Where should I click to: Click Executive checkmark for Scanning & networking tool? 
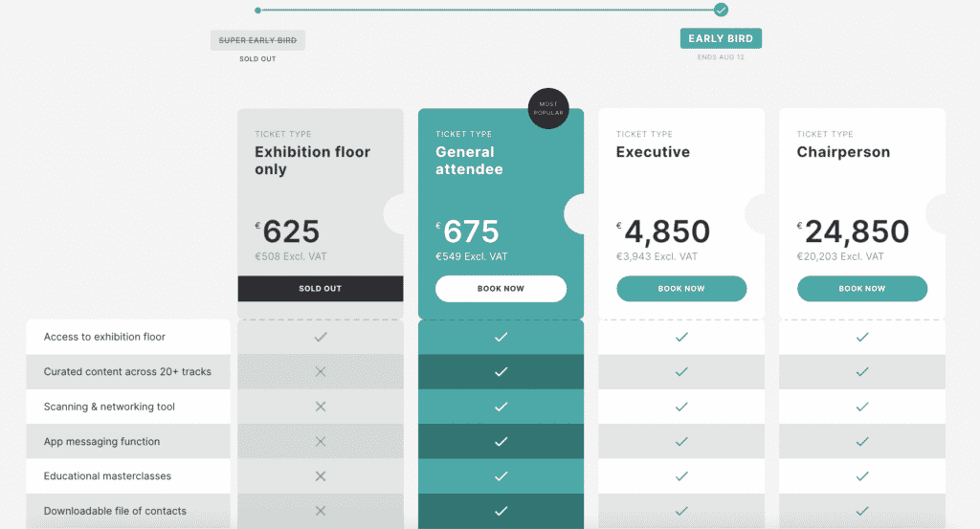coord(681,407)
